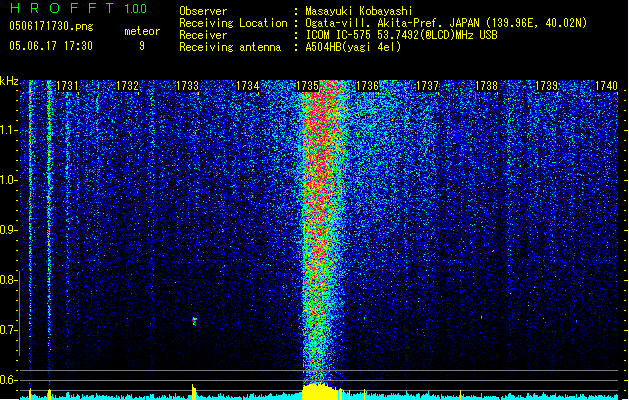Click the 1740 time marker
The width and height of the screenshot is (629, 400).
coord(606,86)
